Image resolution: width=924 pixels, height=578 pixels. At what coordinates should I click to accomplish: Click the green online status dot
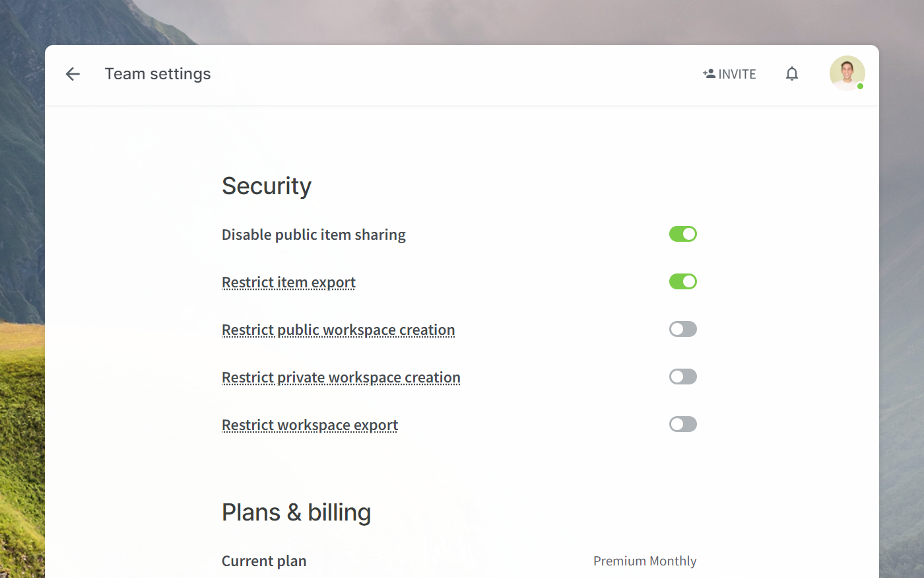click(860, 87)
